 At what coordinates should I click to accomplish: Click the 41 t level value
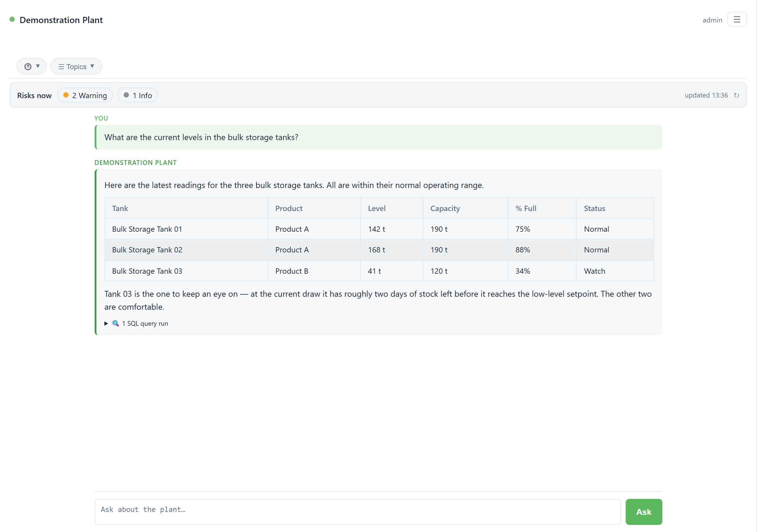pos(375,271)
